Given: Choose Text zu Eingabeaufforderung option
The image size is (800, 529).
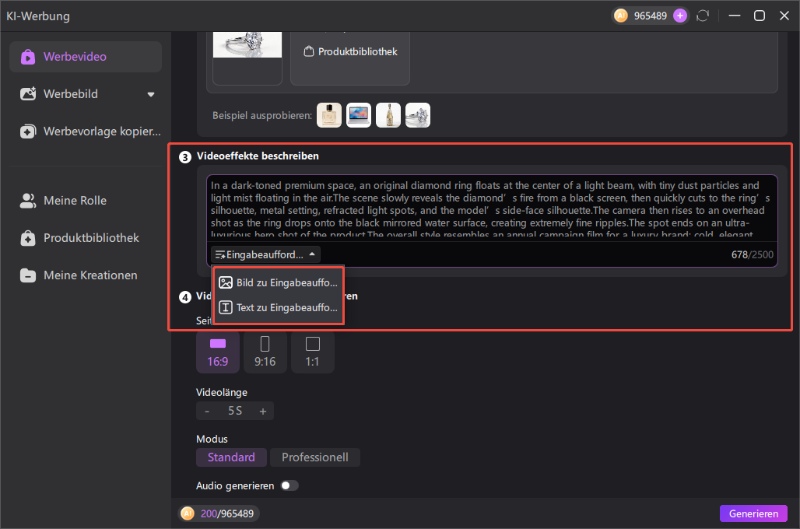Looking at the screenshot, I should pyautogui.click(x=279, y=308).
